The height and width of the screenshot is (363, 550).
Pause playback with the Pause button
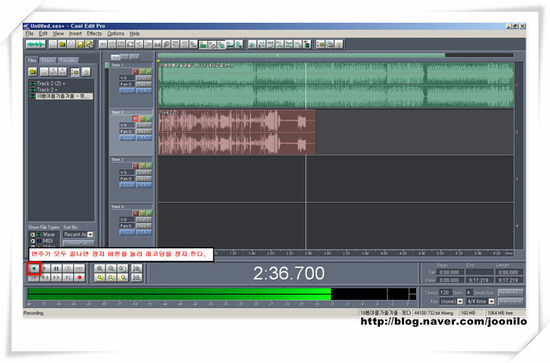tap(56, 268)
